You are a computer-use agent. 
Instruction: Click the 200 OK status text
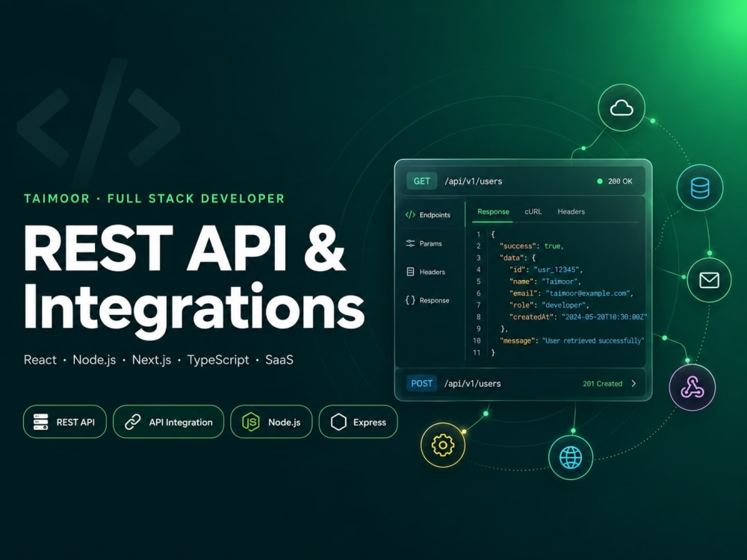point(620,181)
